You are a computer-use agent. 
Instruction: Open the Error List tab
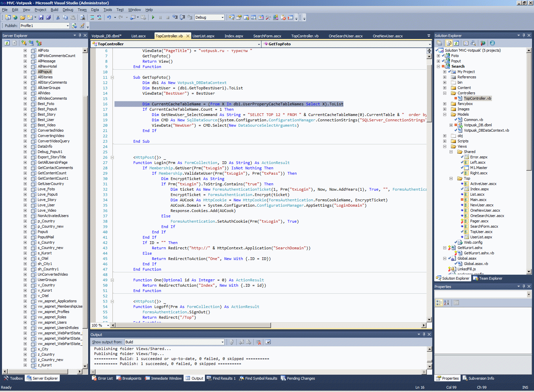102,378
